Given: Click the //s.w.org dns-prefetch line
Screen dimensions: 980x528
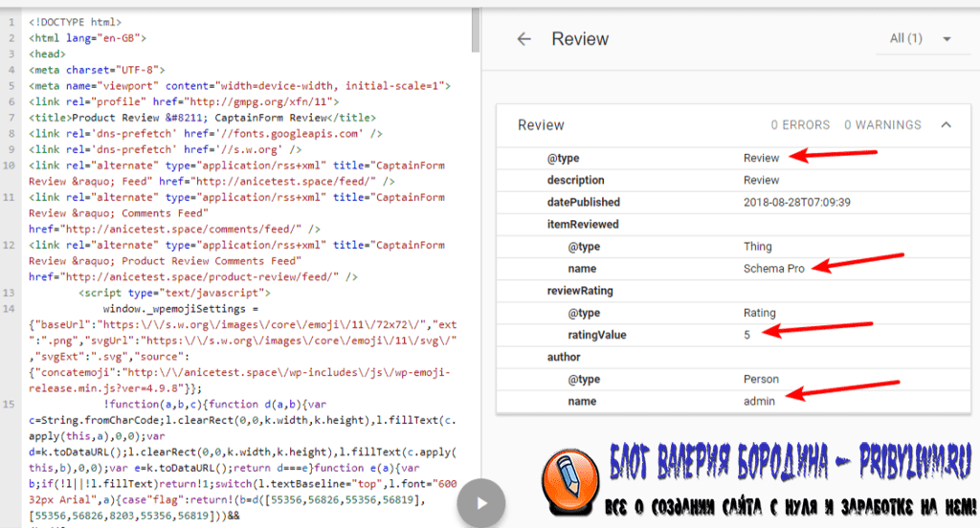Looking at the screenshot, I should coord(165,149).
